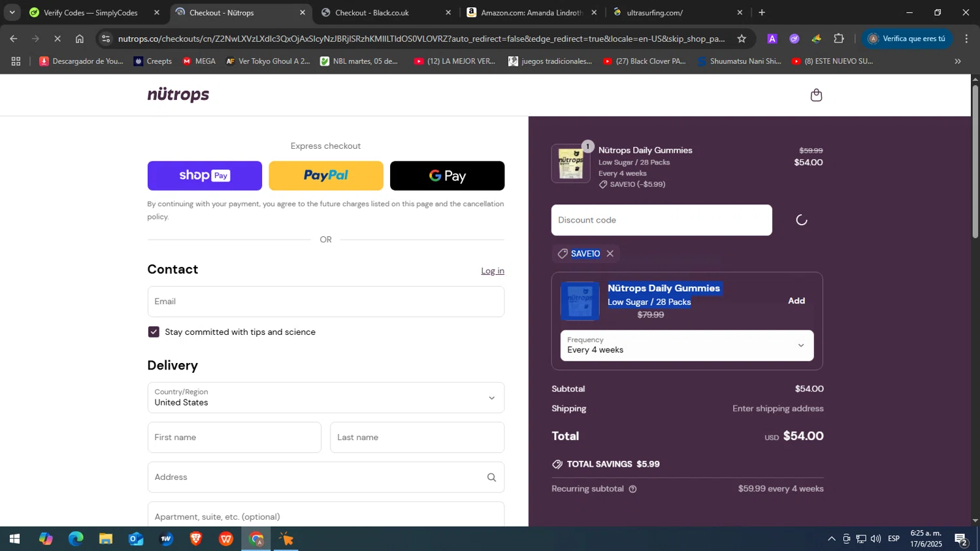Switch to Verify Codes — SimplyCodes tab
This screenshot has width=980, height=551.
(91, 12)
